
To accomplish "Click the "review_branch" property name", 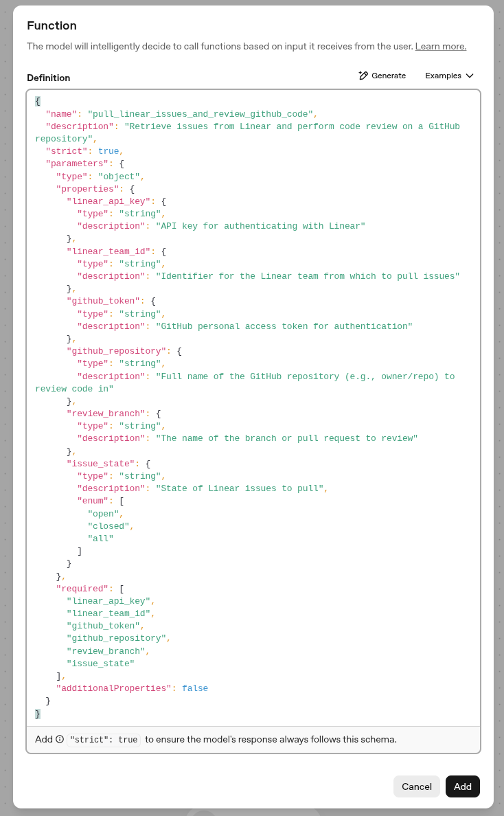I will (x=106, y=413).
